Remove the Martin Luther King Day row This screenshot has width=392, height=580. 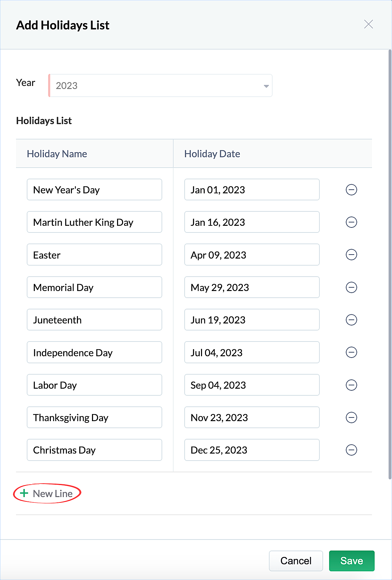point(351,222)
